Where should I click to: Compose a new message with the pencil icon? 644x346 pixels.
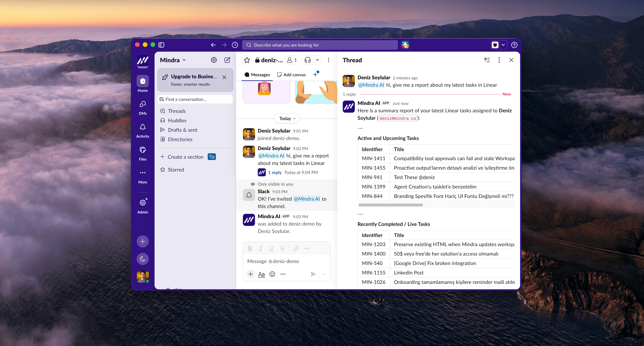227,60
